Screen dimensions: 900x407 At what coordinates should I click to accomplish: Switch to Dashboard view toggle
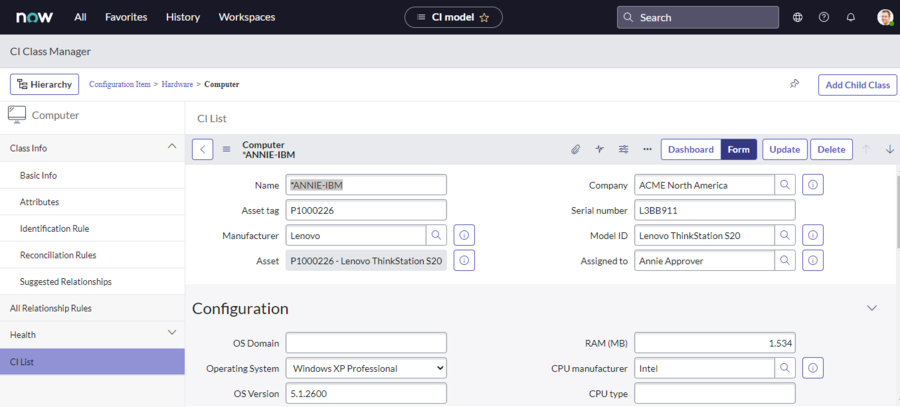[x=691, y=149]
